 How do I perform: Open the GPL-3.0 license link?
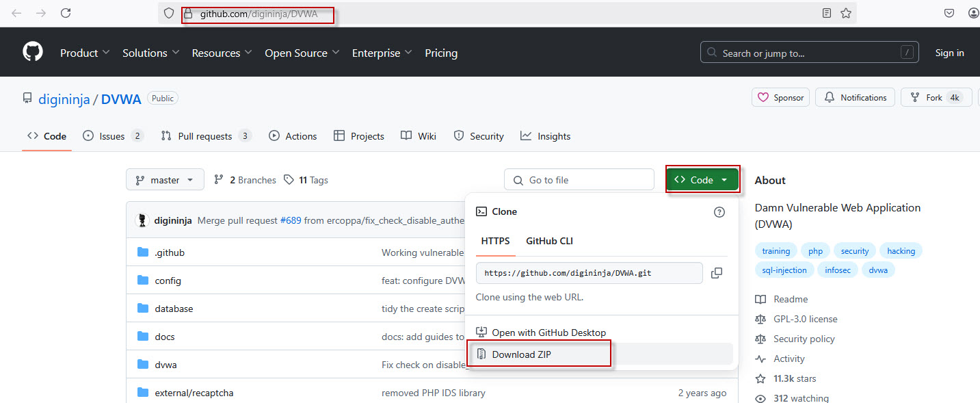(796, 319)
